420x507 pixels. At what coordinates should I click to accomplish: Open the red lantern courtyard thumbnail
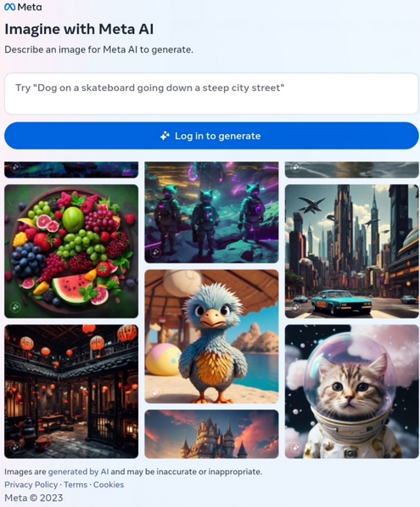(x=71, y=392)
